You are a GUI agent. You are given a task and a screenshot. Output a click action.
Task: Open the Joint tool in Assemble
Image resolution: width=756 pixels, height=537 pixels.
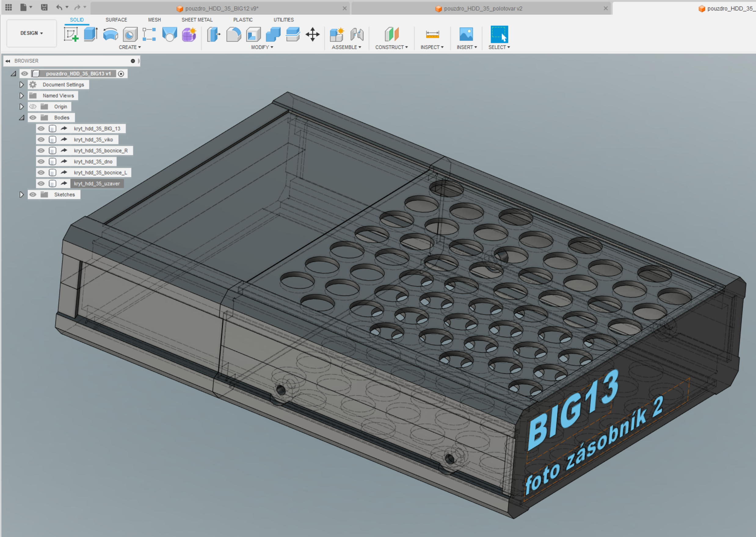[357, 34]
